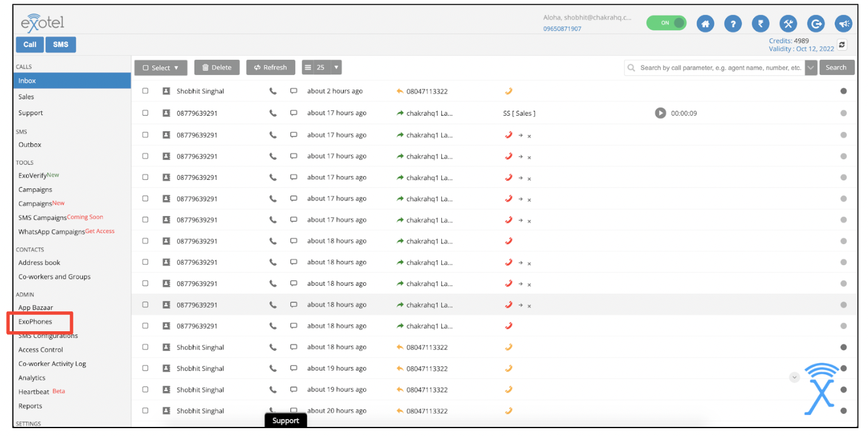Click the Delete button

pos(216,68)
